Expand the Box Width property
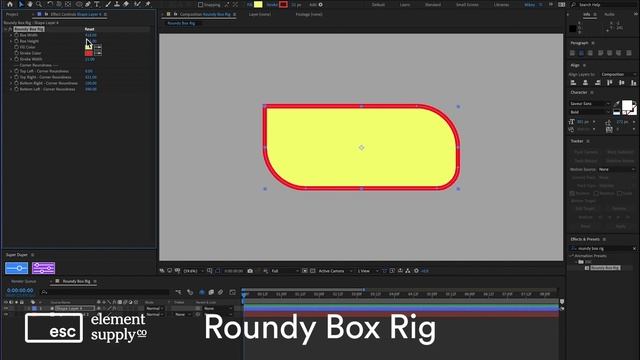 [11, 35]
